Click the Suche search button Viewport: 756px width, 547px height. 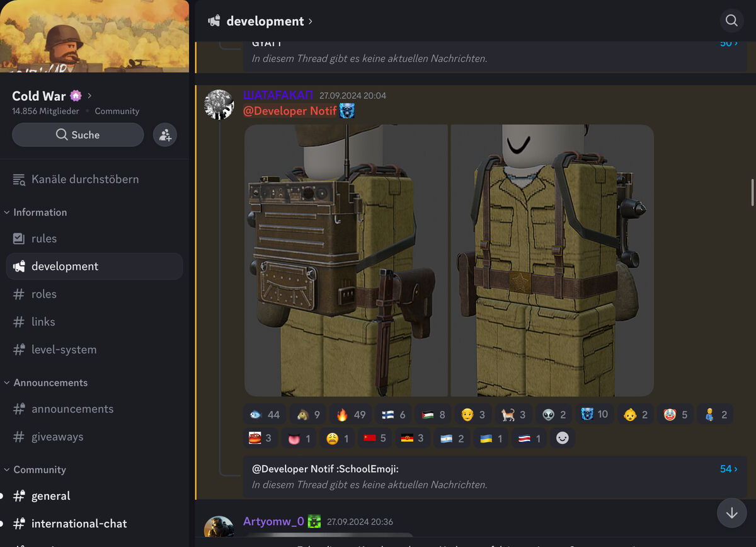78,135
